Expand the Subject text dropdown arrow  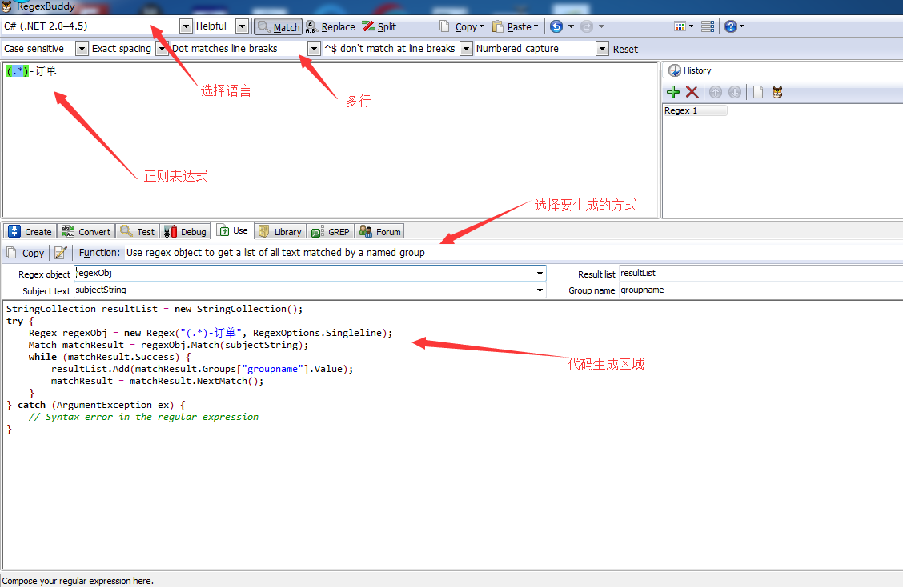pos(540,290)
